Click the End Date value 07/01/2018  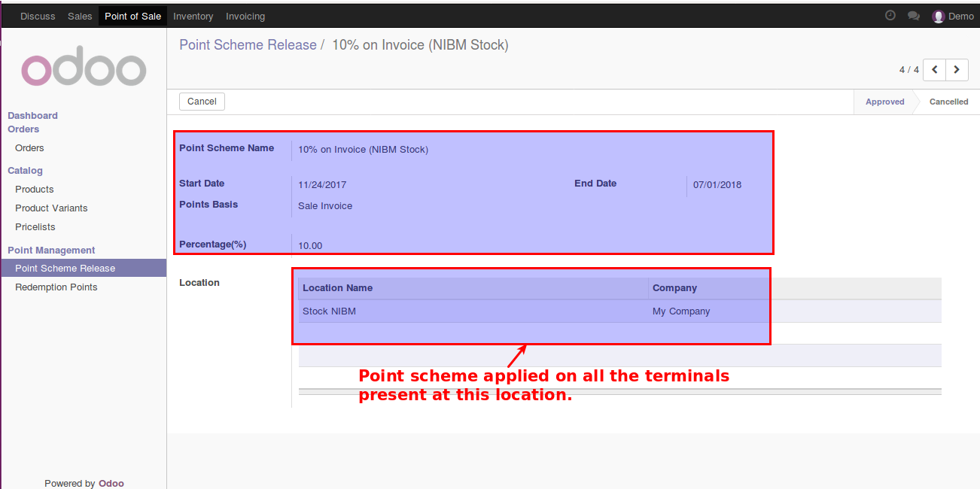pos(717,185)
